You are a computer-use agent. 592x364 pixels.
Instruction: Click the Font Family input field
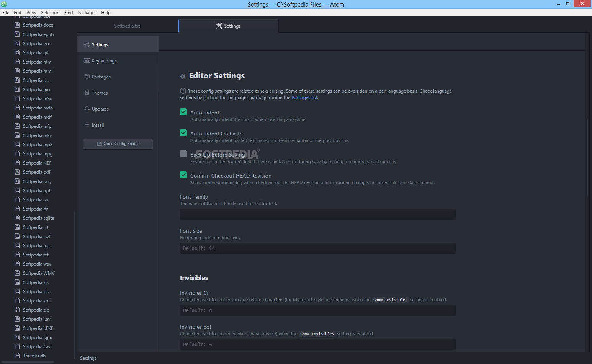(x=318, y=214)
